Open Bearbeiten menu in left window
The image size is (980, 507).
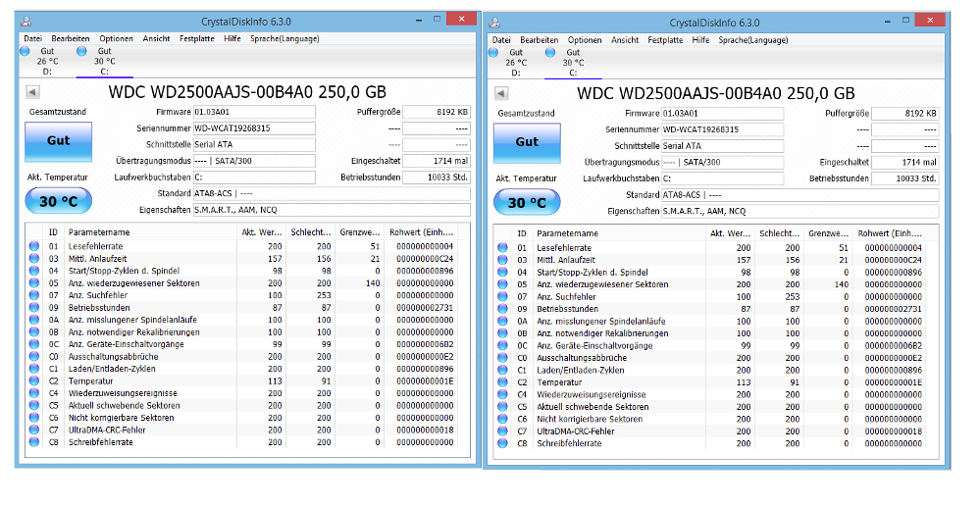coord(71,39)
